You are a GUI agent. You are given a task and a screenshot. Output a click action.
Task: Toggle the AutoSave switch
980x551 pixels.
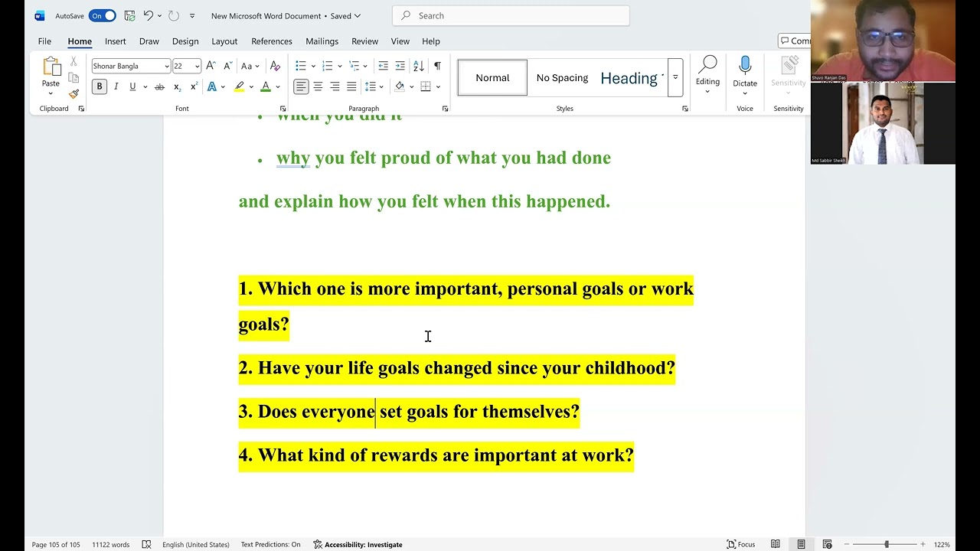click(x=102, y=15)
